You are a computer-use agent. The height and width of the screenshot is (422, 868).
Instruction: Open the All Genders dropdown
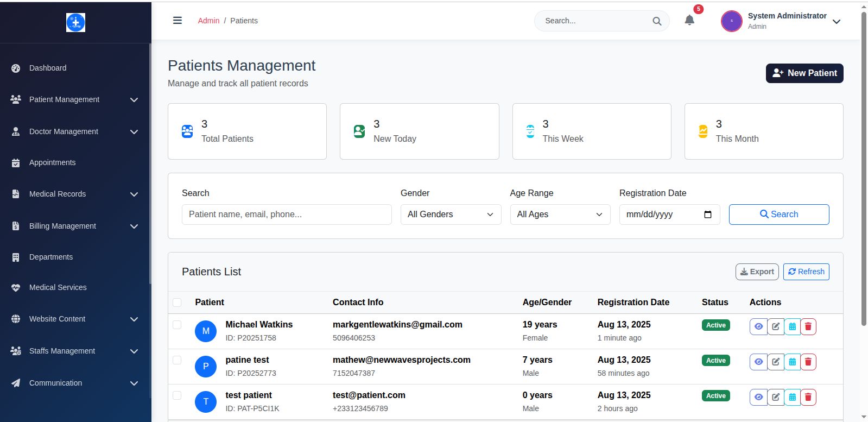point(450,215)
